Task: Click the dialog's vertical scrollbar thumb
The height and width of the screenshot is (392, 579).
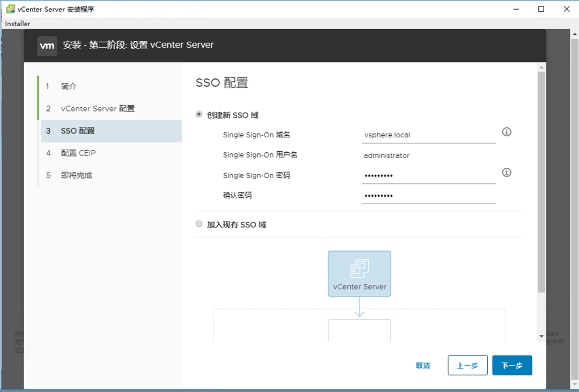Action: tap(541, 182)
